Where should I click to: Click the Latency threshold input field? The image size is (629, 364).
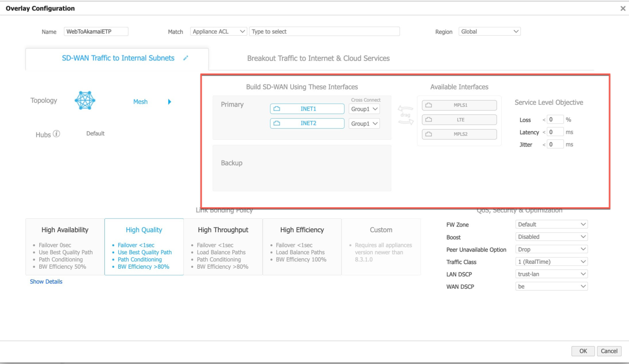tap(555, 132)
